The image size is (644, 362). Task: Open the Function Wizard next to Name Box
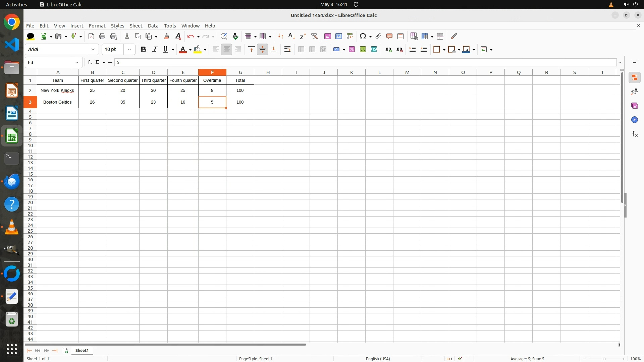click(90, 62)
